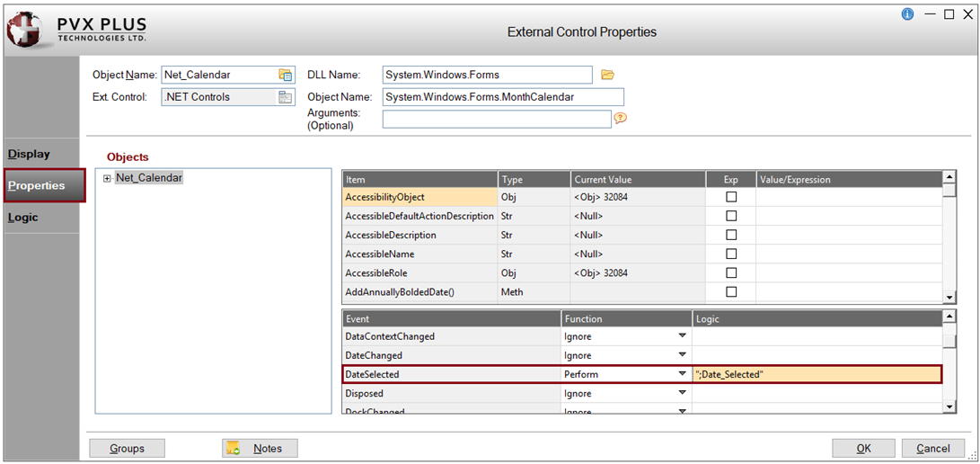Open Function dropdown for DataContextChanged

click(x=682, y=336)
